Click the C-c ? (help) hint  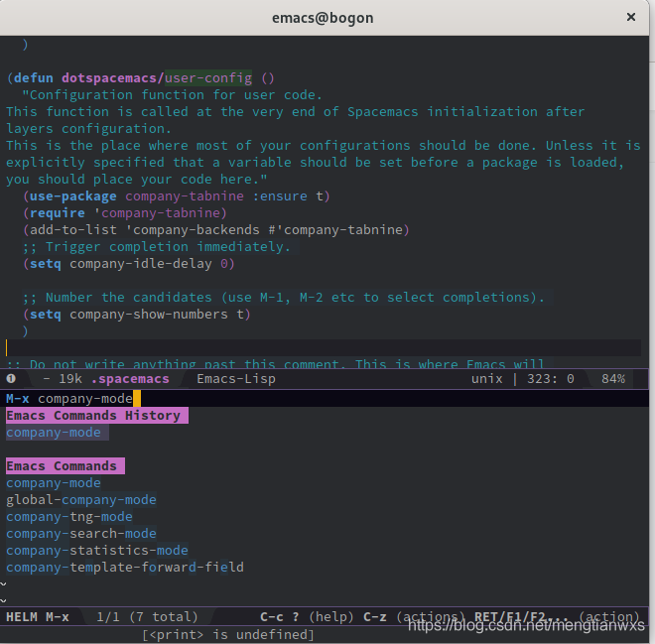point(307,617)
